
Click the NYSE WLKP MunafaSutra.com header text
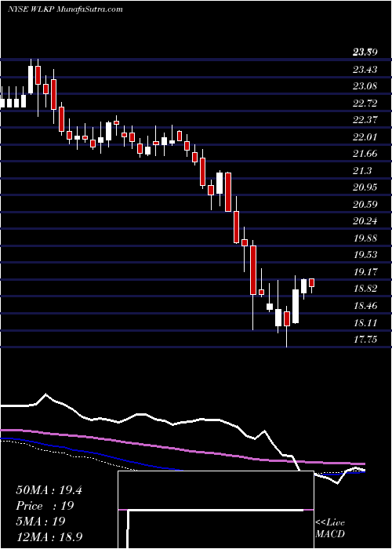point(65,9)
